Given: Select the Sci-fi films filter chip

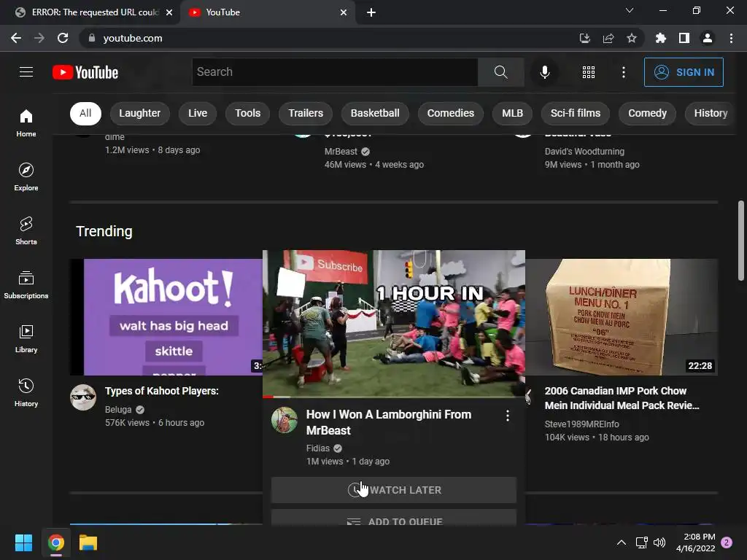Looking at the screenshot, I should pos(576,113).
